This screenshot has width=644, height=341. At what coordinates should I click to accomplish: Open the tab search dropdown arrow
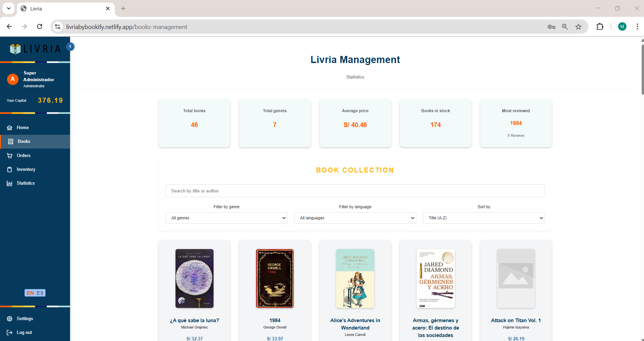point(9,8)
